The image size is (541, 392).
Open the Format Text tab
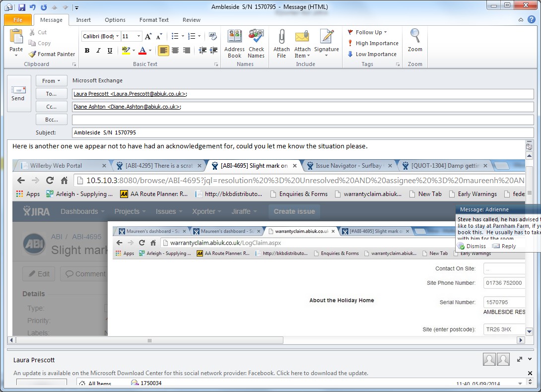pyautogui.click(x=154, y=20)
